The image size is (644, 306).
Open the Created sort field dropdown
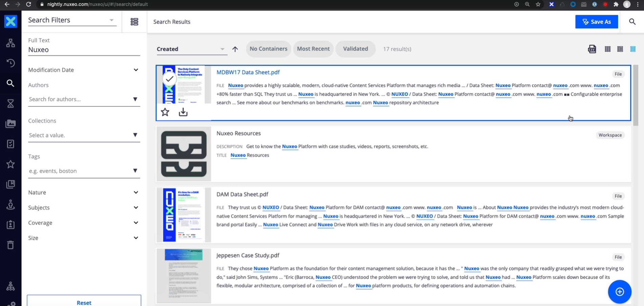click(x=191, y=49)
